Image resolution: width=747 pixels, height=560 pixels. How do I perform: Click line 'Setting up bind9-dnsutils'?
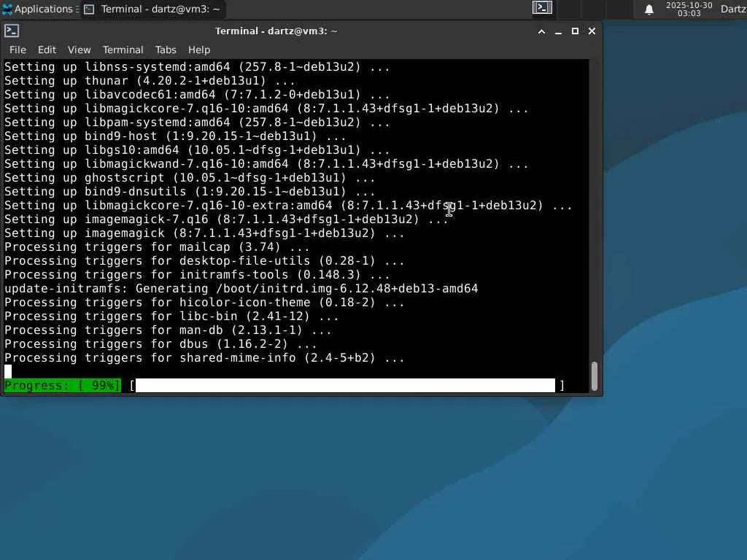click(190, 192)
